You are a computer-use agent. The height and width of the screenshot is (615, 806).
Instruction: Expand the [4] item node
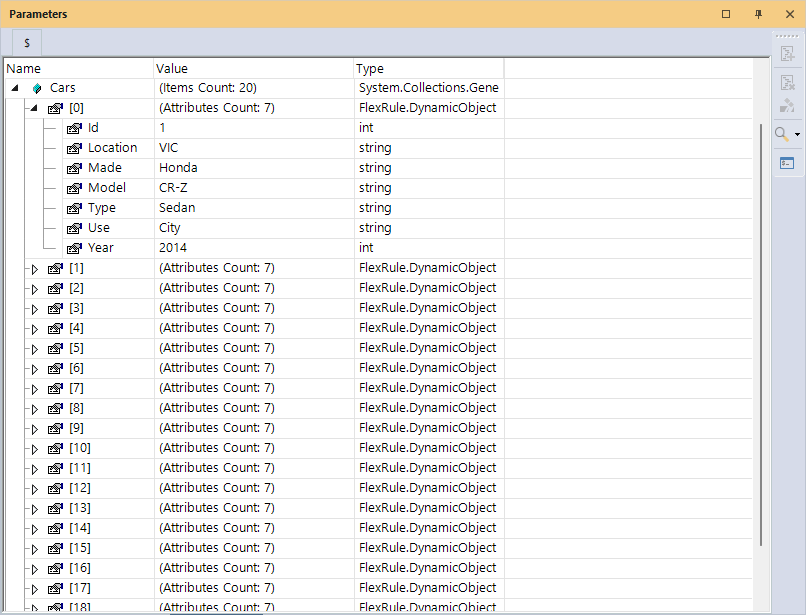(35, 329)
